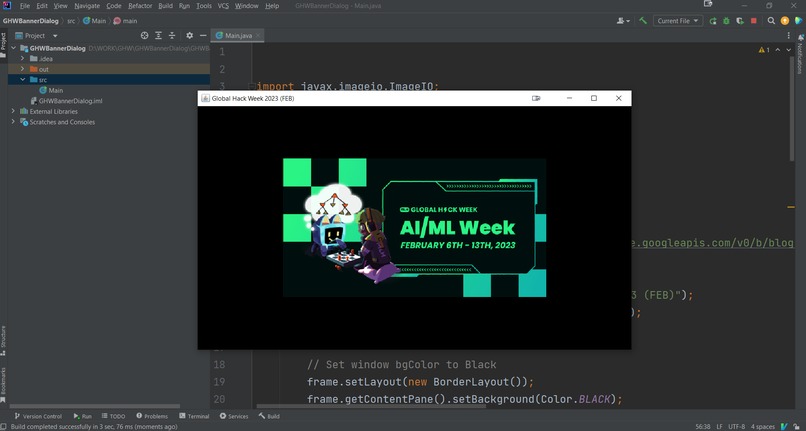Click Select Opened File target icon
The image size is (806, 431).
(x=144, y=35)
